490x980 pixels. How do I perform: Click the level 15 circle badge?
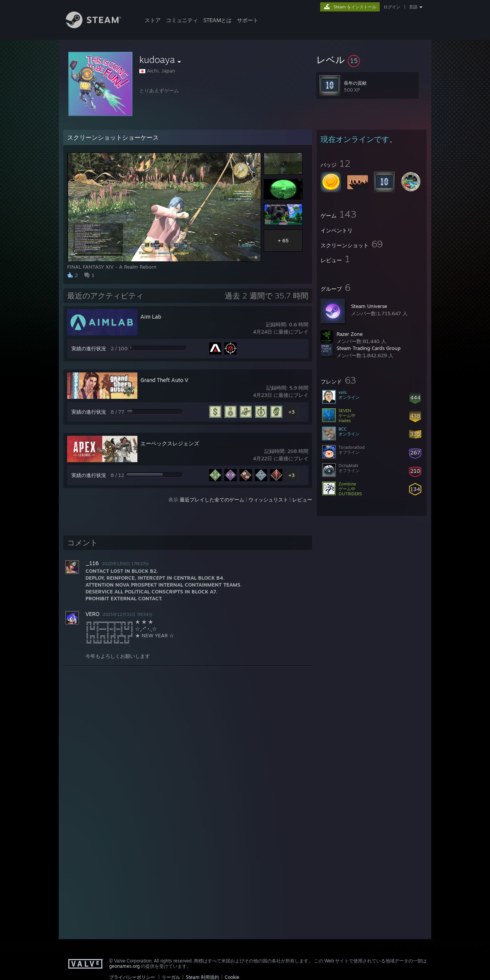click(x=354, y=61)
